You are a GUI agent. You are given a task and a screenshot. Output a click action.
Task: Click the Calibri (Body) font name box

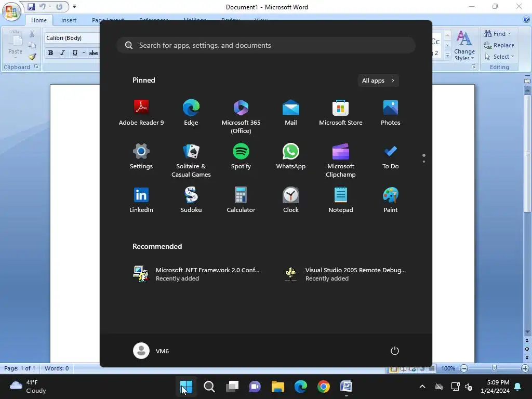click(72, 38)
